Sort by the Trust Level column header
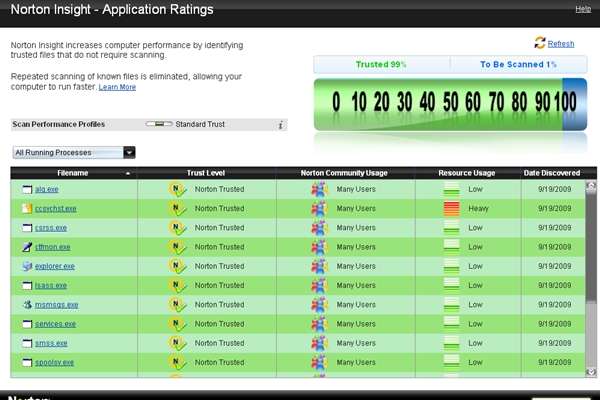 pos(206,173)
